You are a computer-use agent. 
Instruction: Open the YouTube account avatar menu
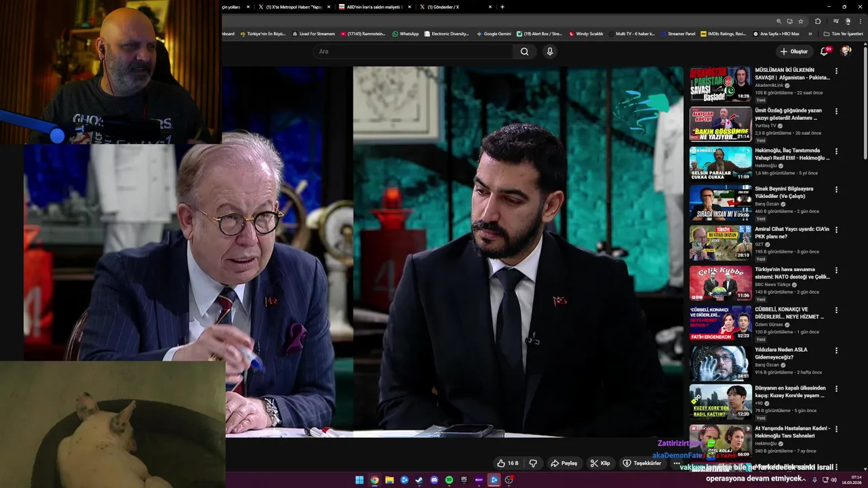(x=846, y=52)
